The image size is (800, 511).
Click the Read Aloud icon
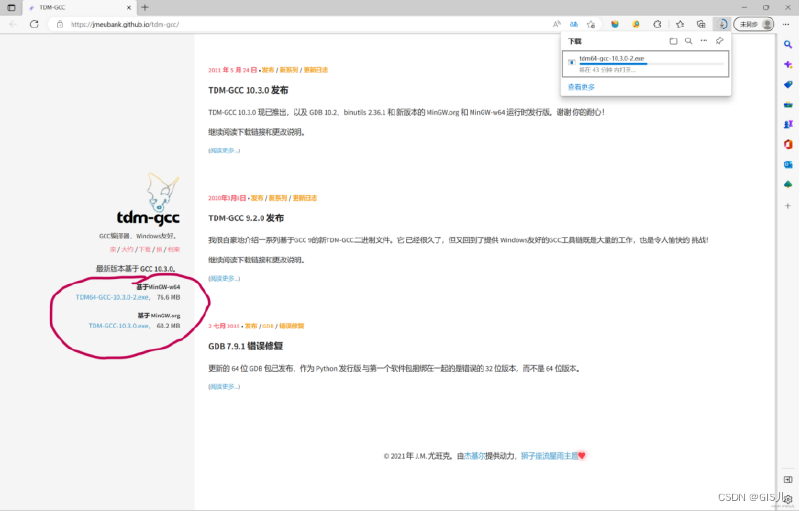pyautogui.click(x=557, y=24)
